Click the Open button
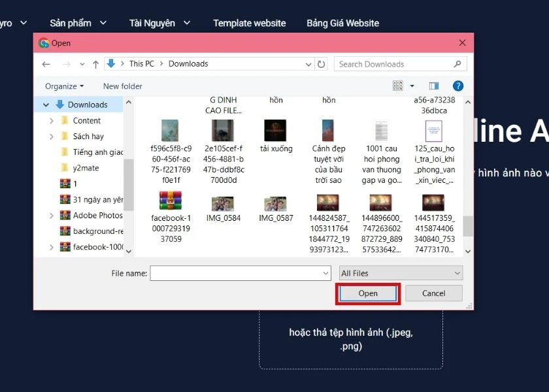This screenshot has width=549, height=392. pos(368,293)
